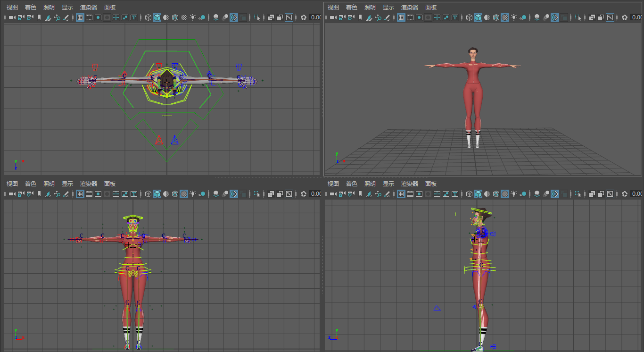Click Image Plane icon in side view toolbar
Image resolution: width=644 pixels, height=352 pixels.
369,194
